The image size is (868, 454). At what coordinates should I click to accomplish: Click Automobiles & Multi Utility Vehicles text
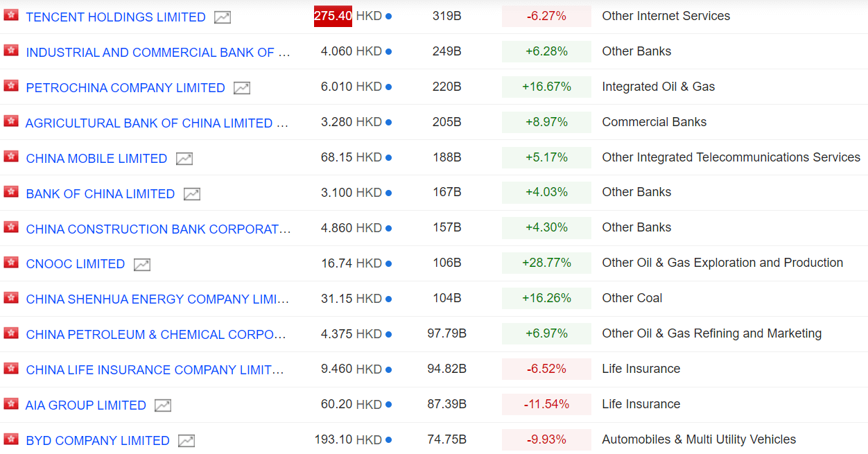[699, 440]
